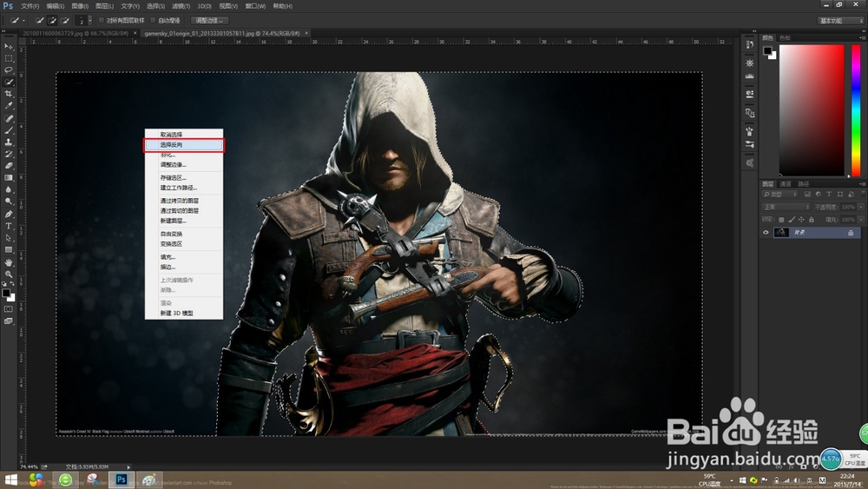The image size is (868, 489).
Task: Open the layer filter 类型 dropdown
Action: click(780, 195)
